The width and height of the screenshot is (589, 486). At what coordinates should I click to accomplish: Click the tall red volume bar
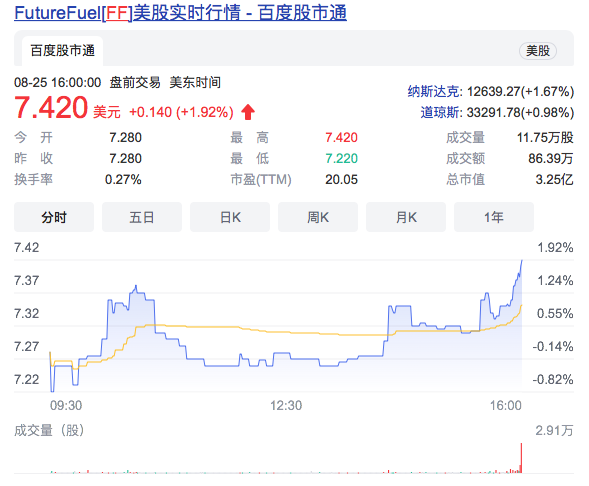[x=521, y=458]
